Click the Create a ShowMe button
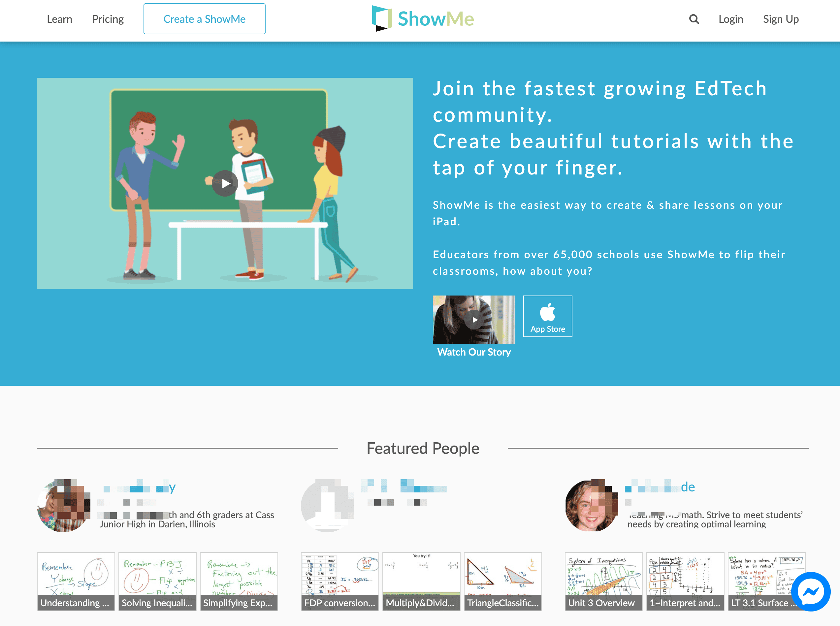 point(204,19)
